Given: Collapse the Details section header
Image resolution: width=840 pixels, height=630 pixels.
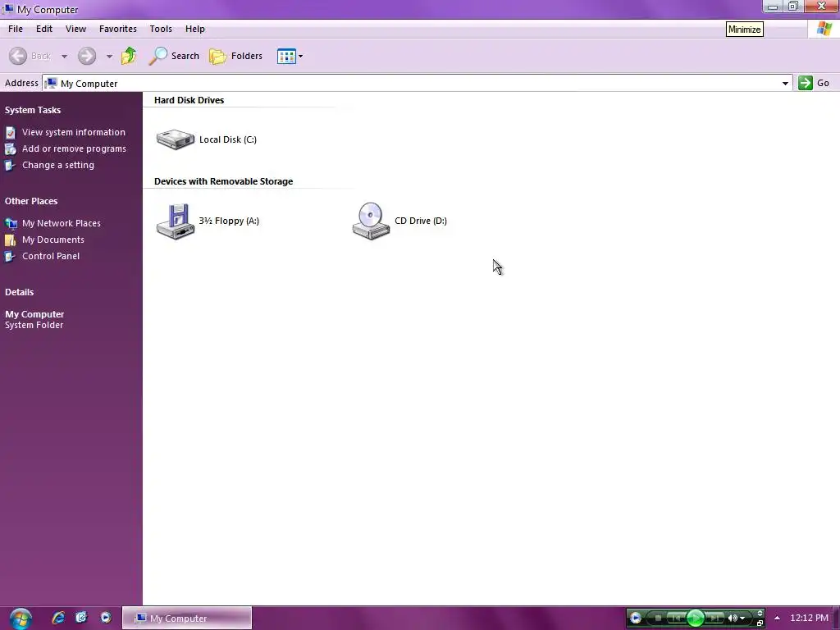Looking at the screenshot, I should (20, 292).
